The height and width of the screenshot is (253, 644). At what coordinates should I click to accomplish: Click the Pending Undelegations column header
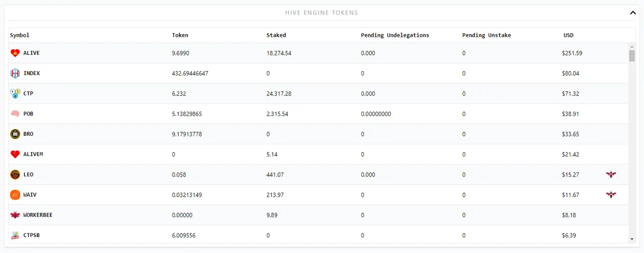click(395, 35)
